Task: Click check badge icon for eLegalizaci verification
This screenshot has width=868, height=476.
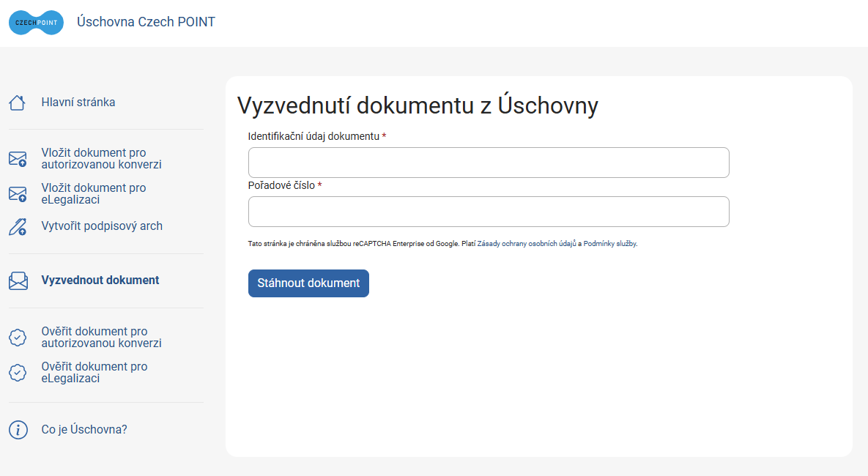Action: [x=18, y=373]
